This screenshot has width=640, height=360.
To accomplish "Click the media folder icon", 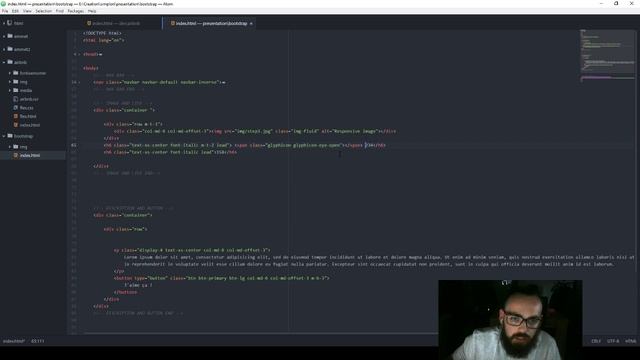I will [16, 90].
